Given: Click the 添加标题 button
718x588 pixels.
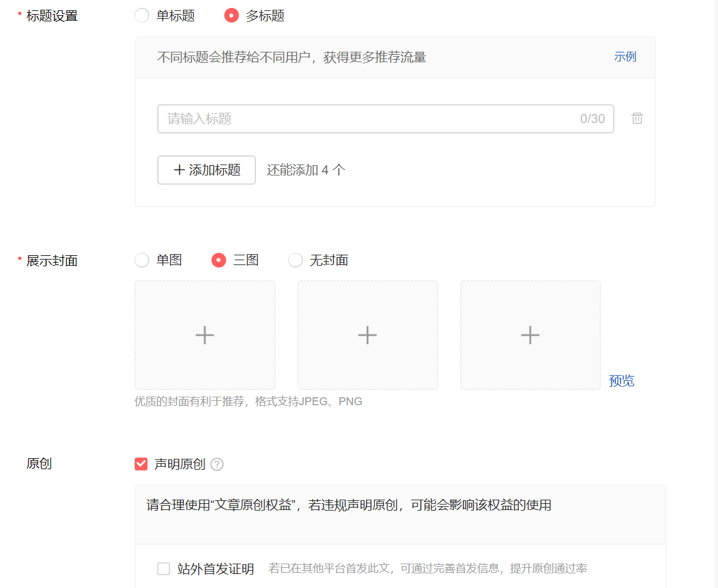Looking at the screenshot, I should click(x=207, y=170).
